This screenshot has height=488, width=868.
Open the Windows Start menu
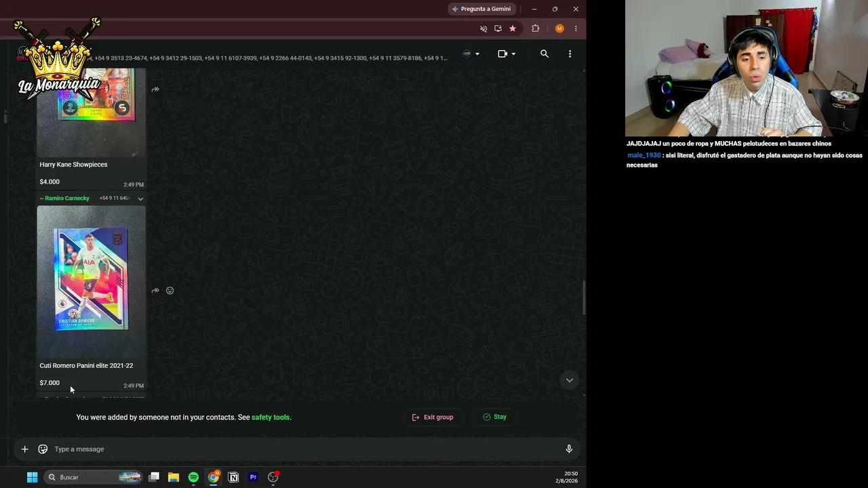point(32,477)
